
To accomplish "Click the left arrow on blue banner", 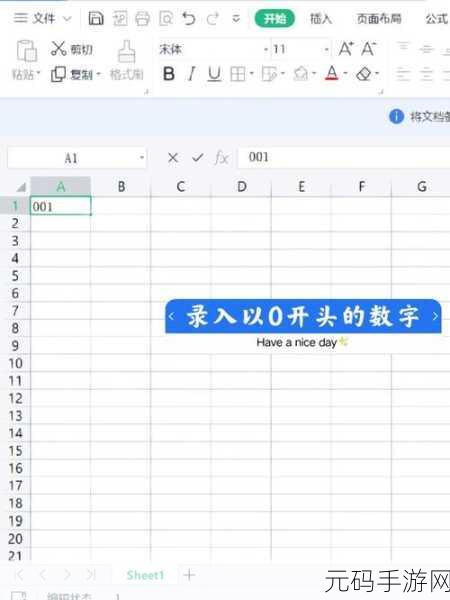I will click(171, 316).
